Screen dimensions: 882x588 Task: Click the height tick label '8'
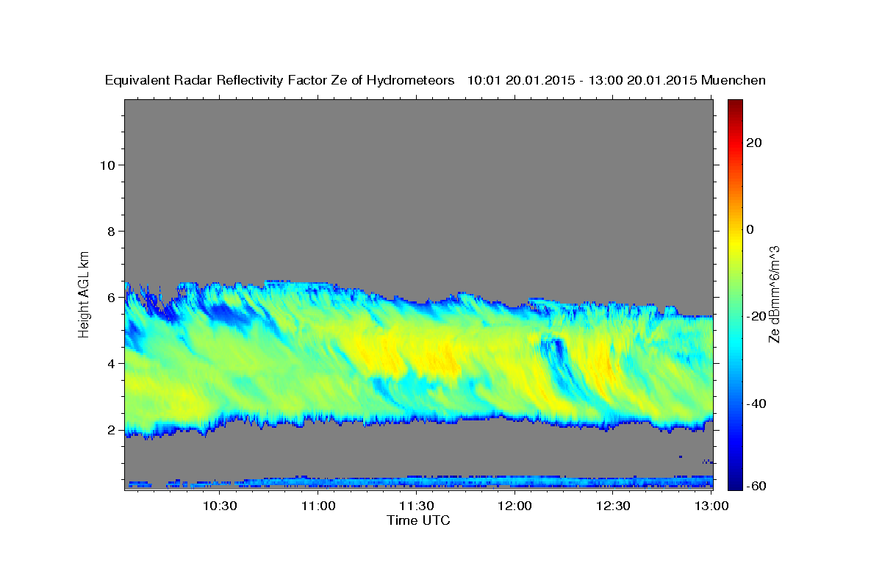click(x=110, y=231)
